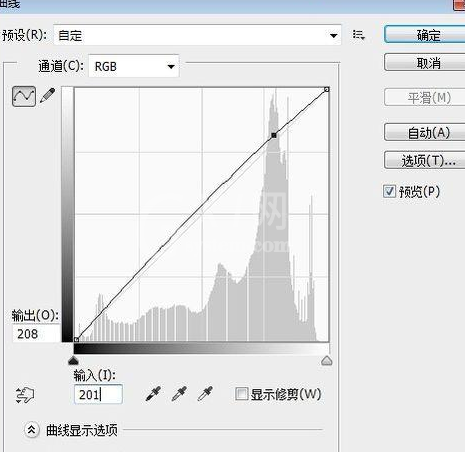Image resolution: width=465 pixels, height=452 pixels.
Task: Select the selected black curve control point
Action: 274,135
